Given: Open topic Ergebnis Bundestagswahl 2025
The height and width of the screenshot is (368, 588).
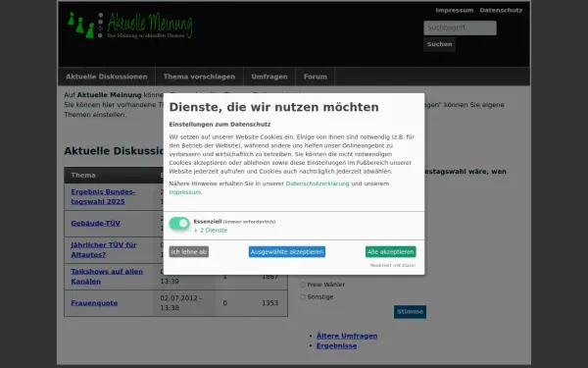Looking at the screenshot, I should [103, 197].
